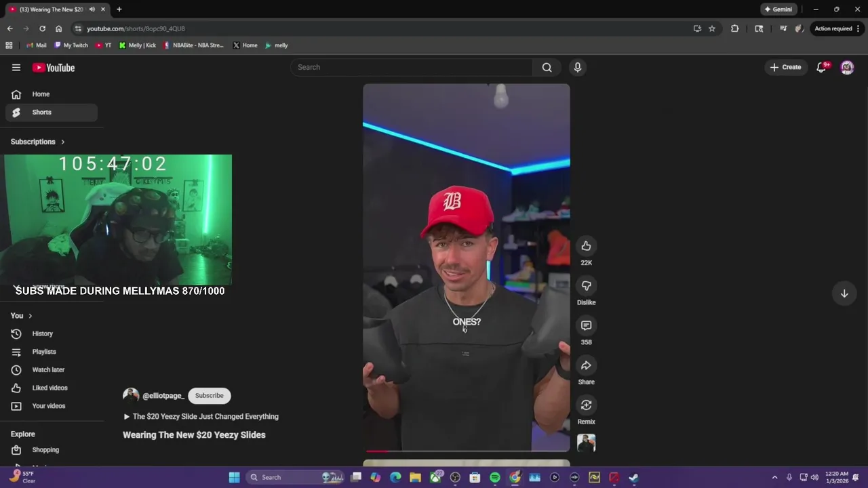Show hidden system tray icons
The width and height of the screenshot is (868, 488).
(774, 477)
